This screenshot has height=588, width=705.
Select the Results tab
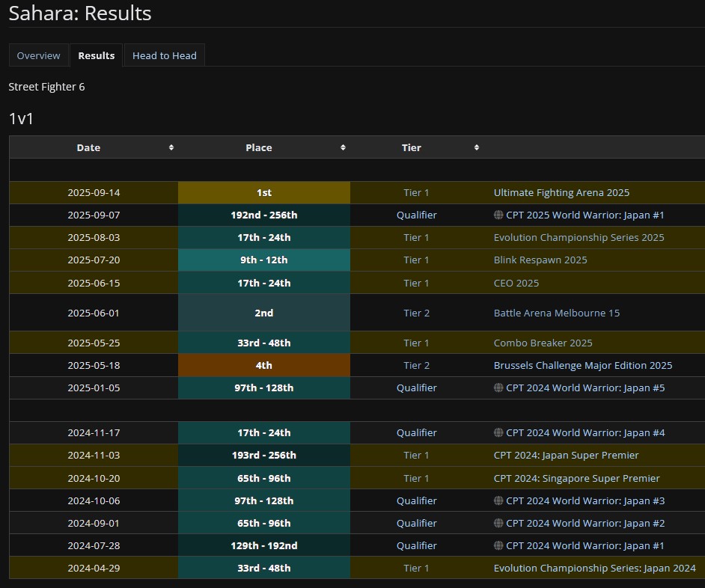[x=97, y=55]
